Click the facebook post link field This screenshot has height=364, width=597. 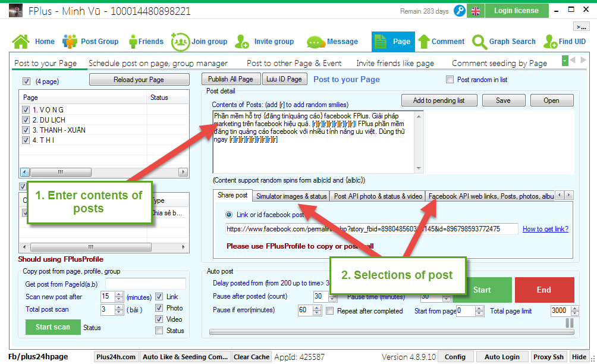pyautogui.click(x=372, y=229)
